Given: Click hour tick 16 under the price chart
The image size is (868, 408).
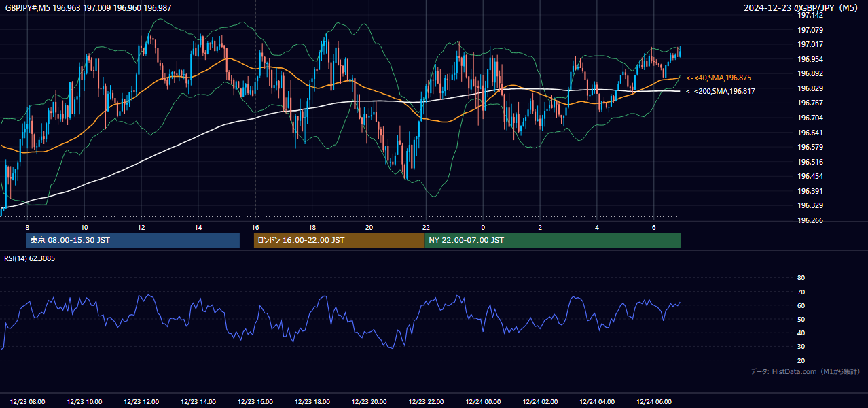Looking at the screenshot, I should [255, 227].
